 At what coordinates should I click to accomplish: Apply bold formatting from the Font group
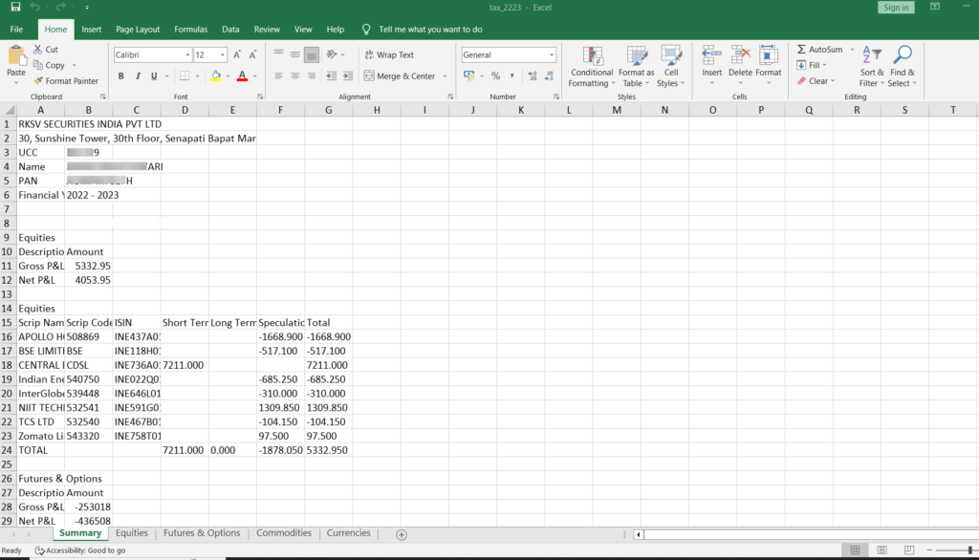(121, 75)
